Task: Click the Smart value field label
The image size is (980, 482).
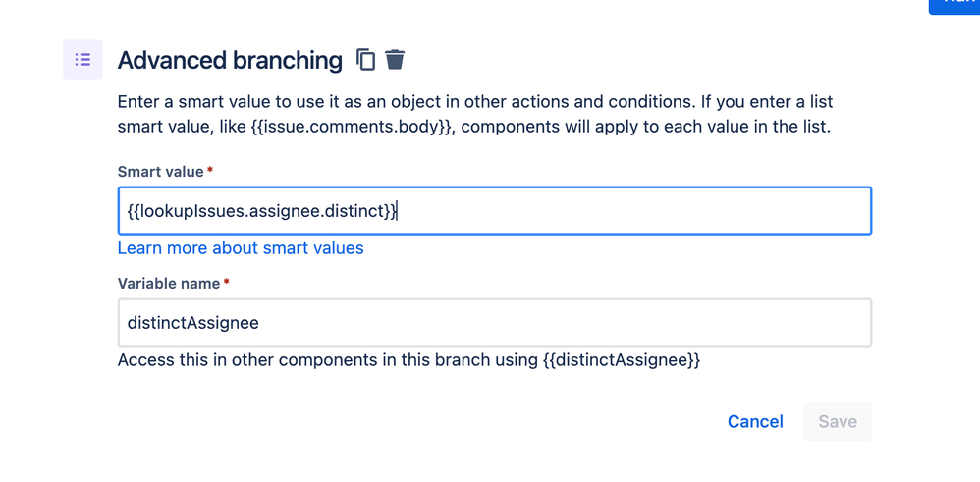Action: click(x=160, y=172)
